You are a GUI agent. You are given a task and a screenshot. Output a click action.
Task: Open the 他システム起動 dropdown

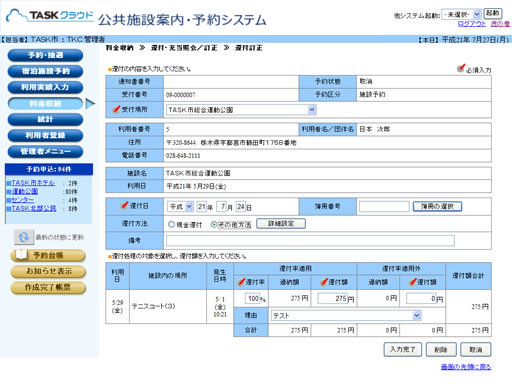pyautogui.click(x=461, y=14)
